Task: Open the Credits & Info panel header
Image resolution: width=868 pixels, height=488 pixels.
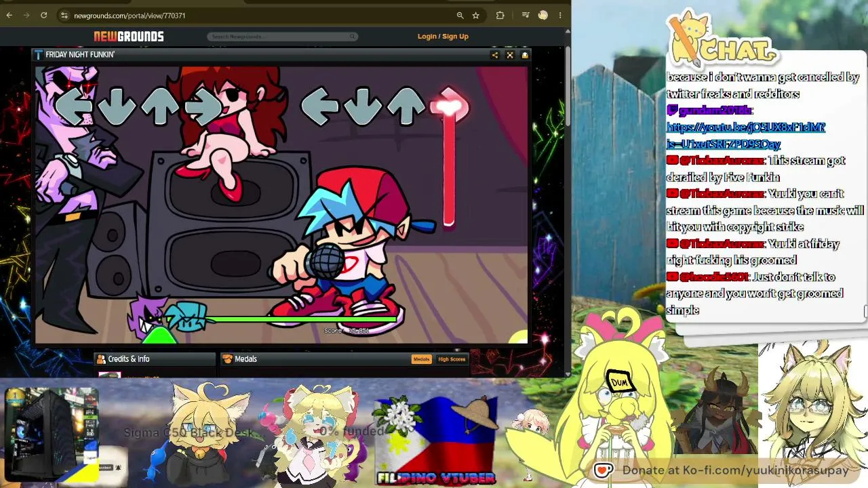Action: click(155, 359)
